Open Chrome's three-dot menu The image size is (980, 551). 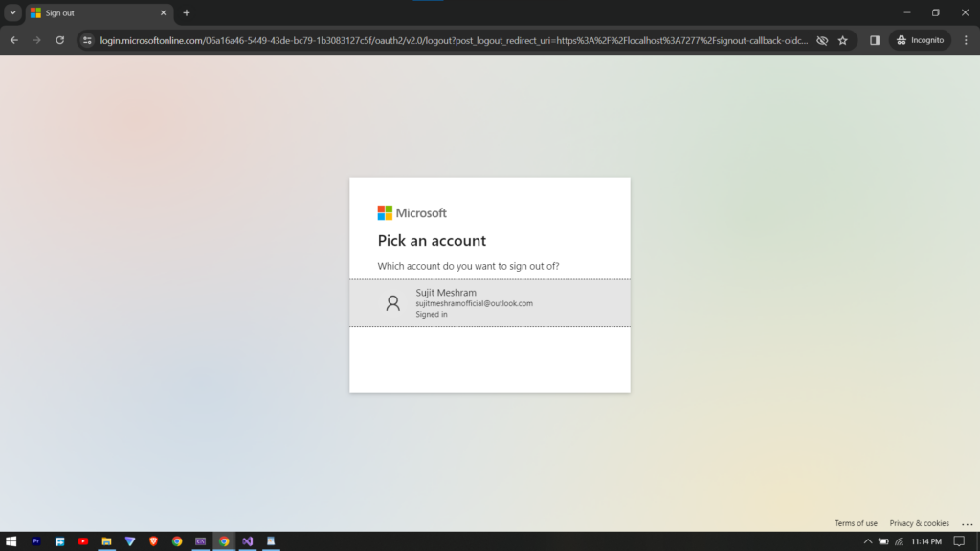[965, 40]
